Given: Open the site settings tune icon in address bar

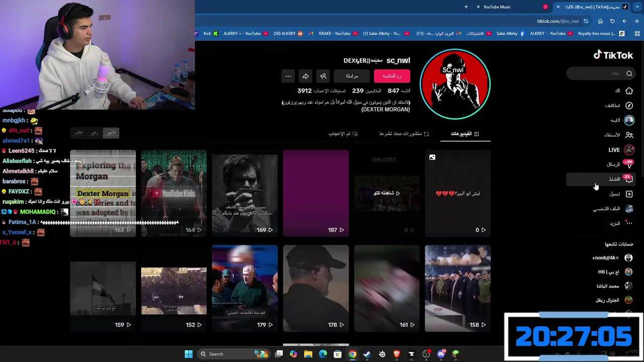Looking at the screenshot, I should coord(586,21).
